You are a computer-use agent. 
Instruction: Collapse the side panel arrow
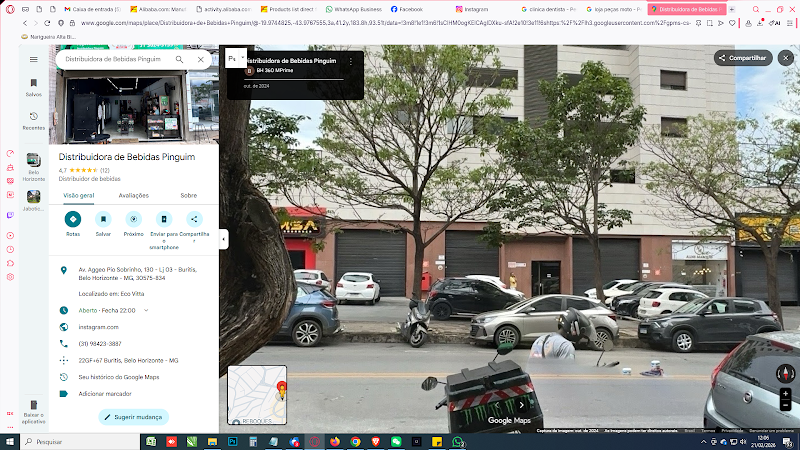coord(223,239)
